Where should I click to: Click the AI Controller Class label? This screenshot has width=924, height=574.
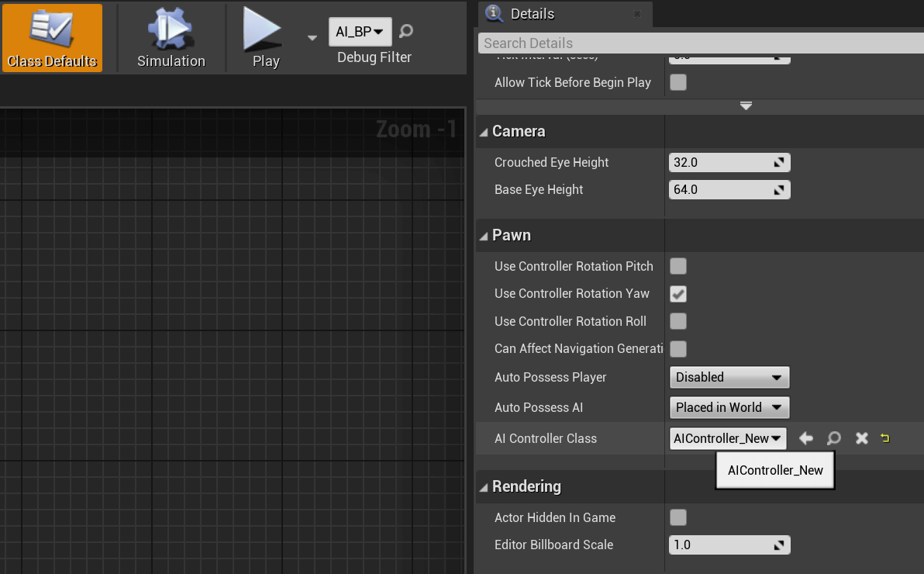[546, 438]
